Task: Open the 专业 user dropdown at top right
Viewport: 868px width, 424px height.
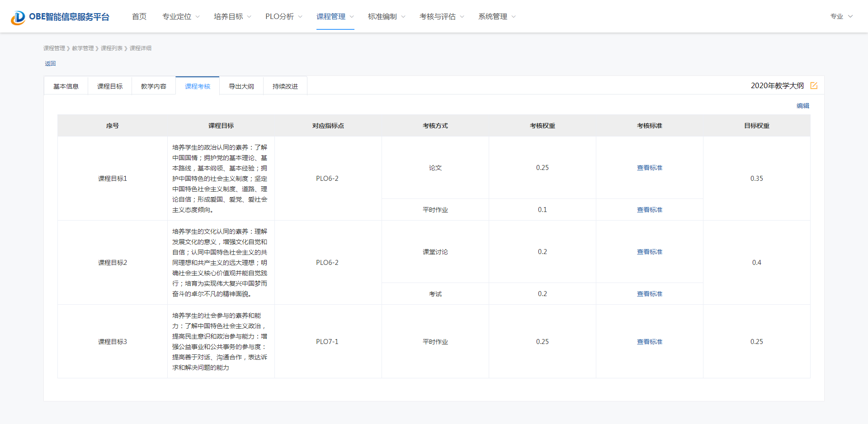Action: (841, 16)
